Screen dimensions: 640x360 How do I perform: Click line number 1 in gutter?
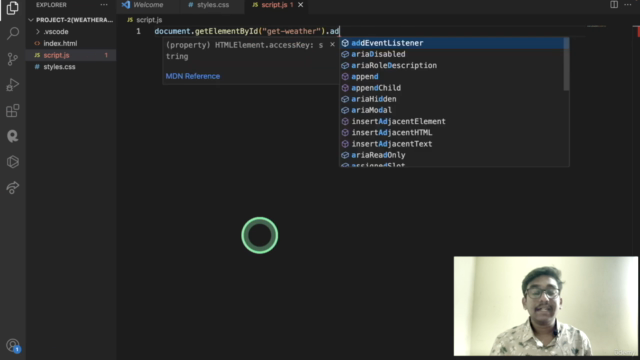coord(138,31)
